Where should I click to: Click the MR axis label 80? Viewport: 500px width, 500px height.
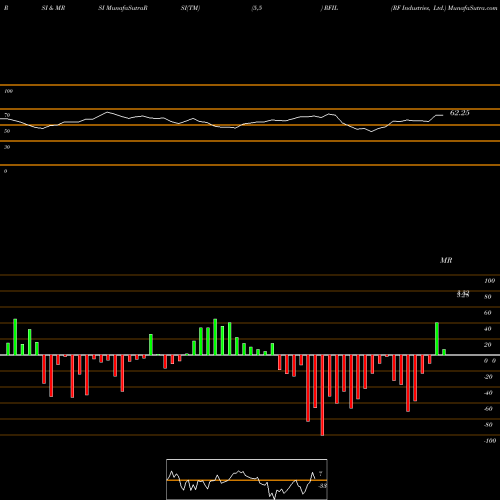point(488,297)
